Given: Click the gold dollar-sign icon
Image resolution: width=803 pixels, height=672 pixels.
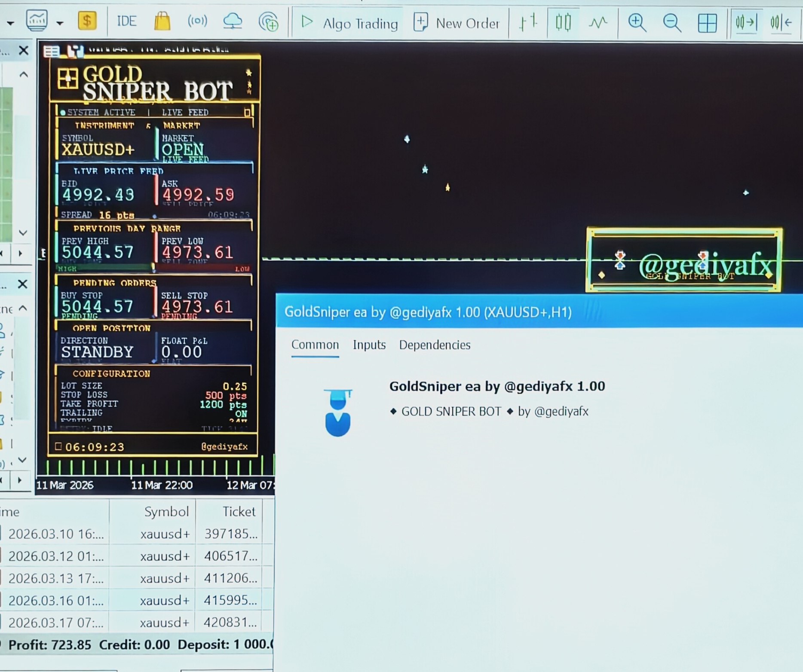Looking at the screenshot, I should pos(87,21).
